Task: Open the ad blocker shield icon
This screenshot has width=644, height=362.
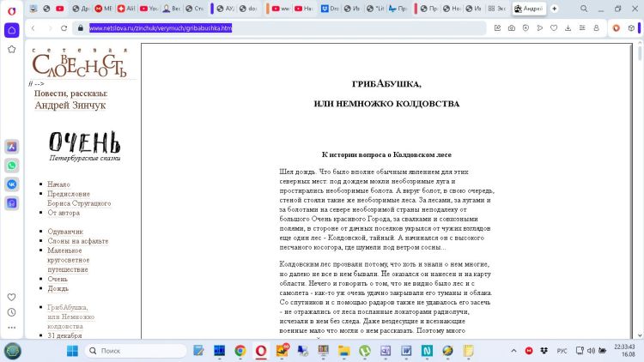Action: 526,28
